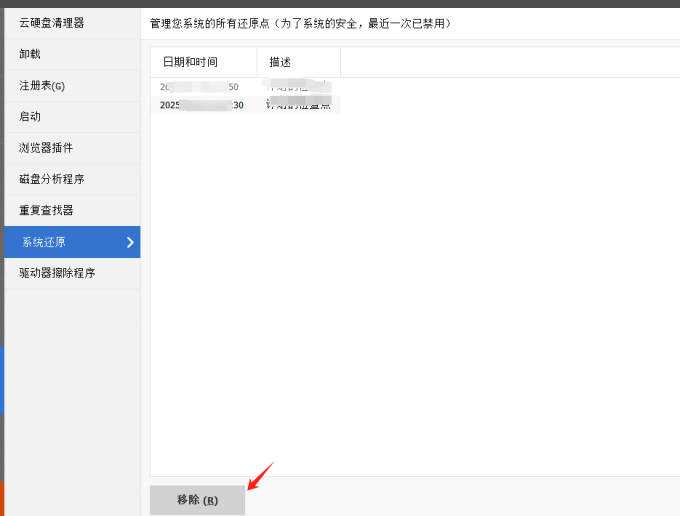
Task: Select the 系统还原 sidebar item
Action: (72, 242)
